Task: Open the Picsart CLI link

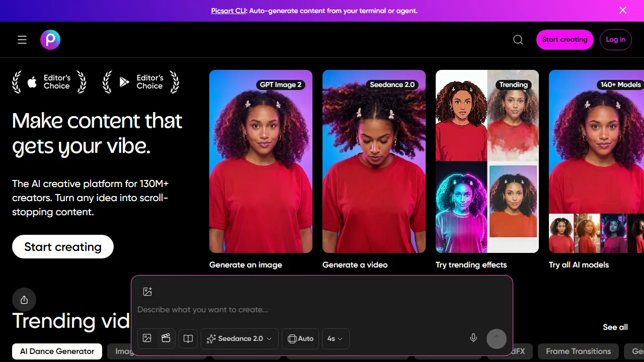Action: [x=229, y=11]
